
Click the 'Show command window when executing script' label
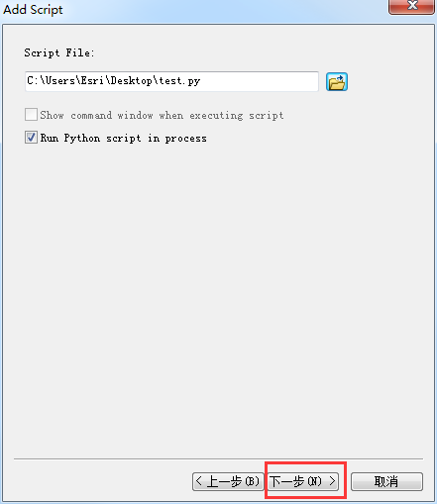click(x=162, y=115)
